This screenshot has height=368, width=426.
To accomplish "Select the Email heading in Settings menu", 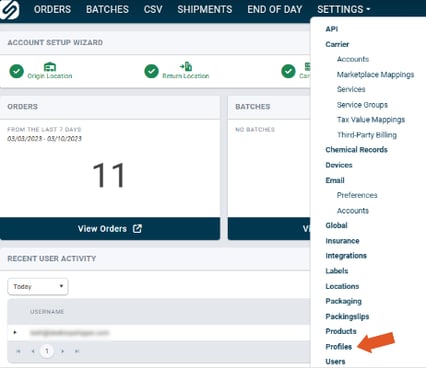I will pos(335,180).
